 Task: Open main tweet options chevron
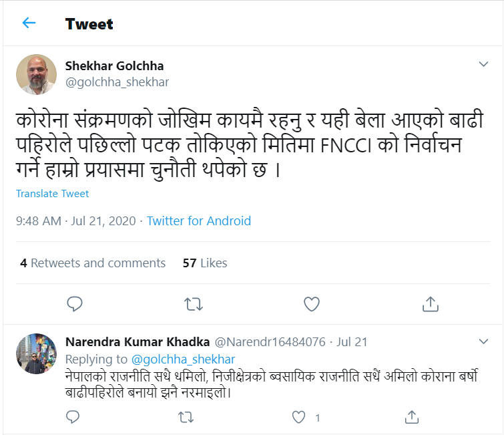[x=485, y=64]
